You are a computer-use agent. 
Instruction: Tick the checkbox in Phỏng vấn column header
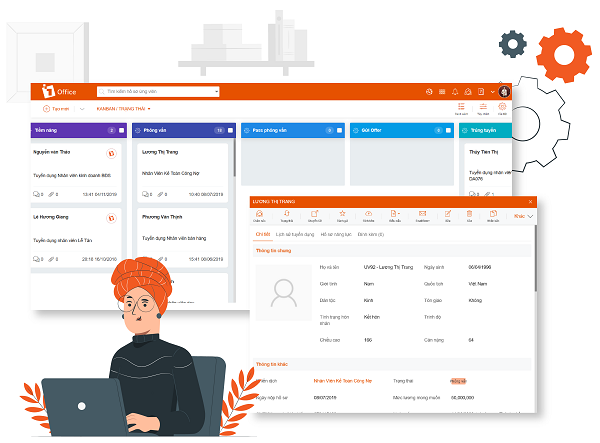point(230,130)
